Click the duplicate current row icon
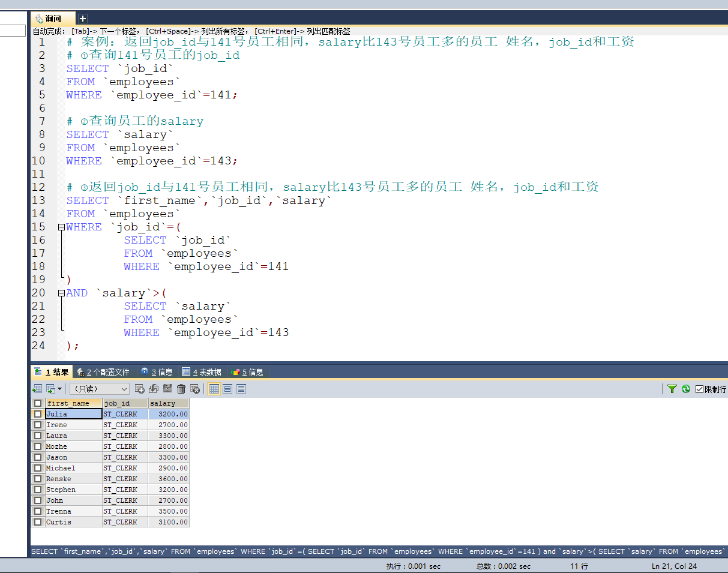Image resolution: width=728 pixels, height=573 pixels. click(153, 389)
